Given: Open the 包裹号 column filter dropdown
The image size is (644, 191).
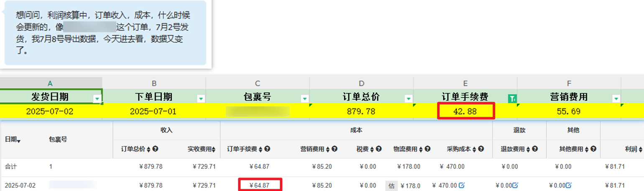Looking at the screenshot, I should (304, 98).
